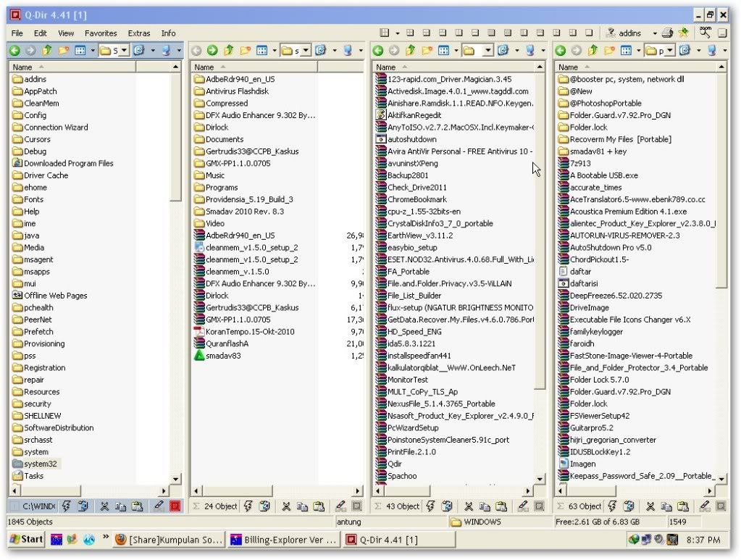Select Antivirus Flashdisk folder
741x560 pixels.
[x=231, y=91]
